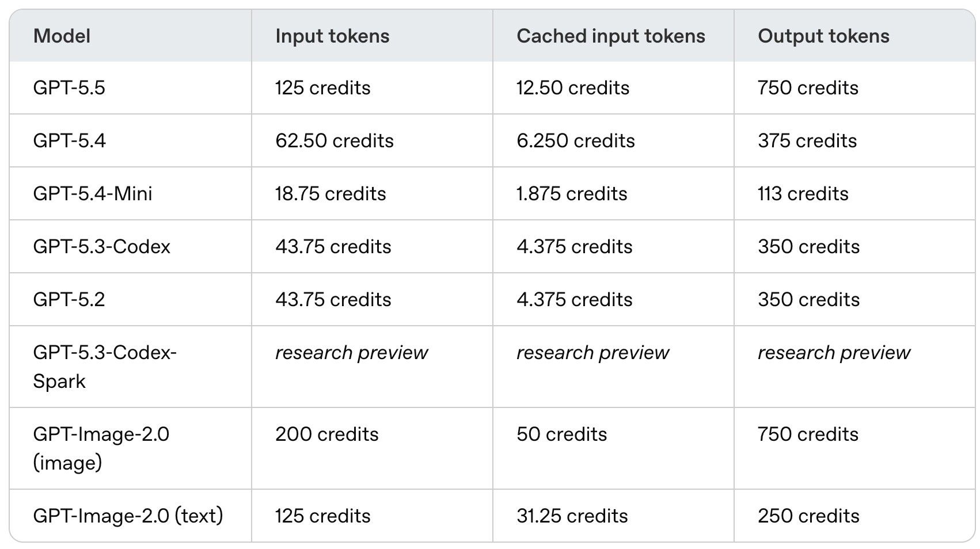Select the 62.50 credits input cell
980x549 pixels.
click(x=335, y=141)
